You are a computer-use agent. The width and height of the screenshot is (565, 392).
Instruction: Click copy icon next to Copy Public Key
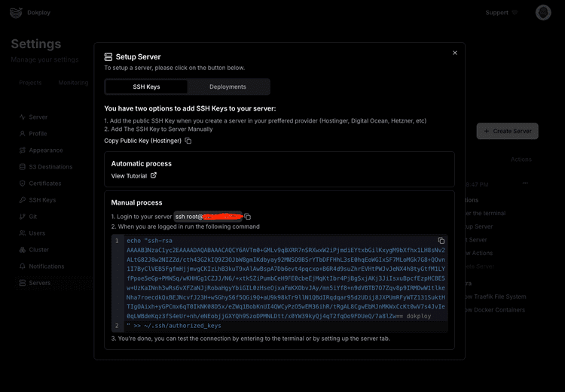[x=188, y=141]
